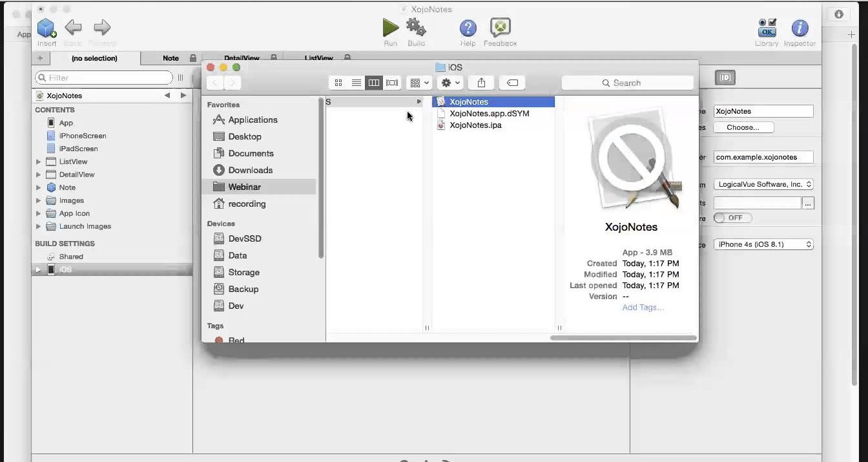Click the Build gears icon
Image resolution: width=868 pixels, height=462 pixels.
416,28
